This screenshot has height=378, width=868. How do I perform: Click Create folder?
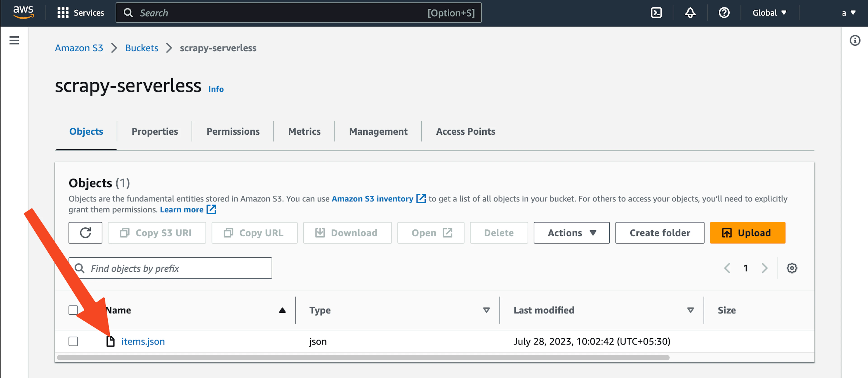[x=659, y=233]
